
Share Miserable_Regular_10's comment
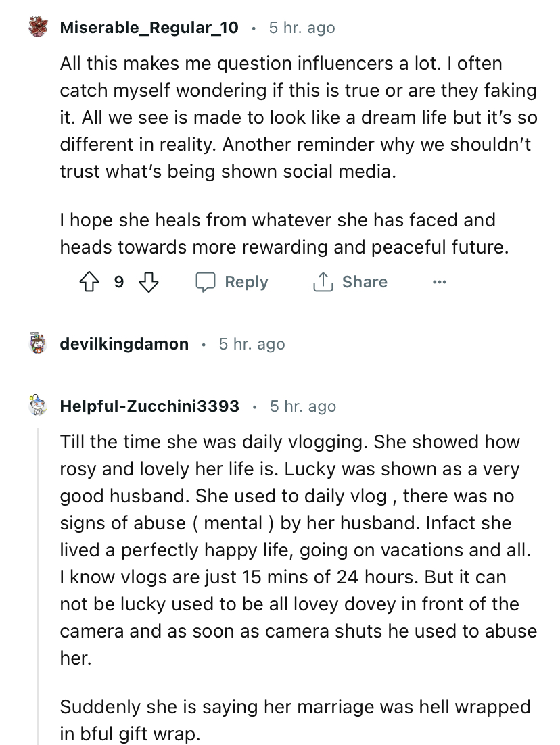(x=350, y=282)
